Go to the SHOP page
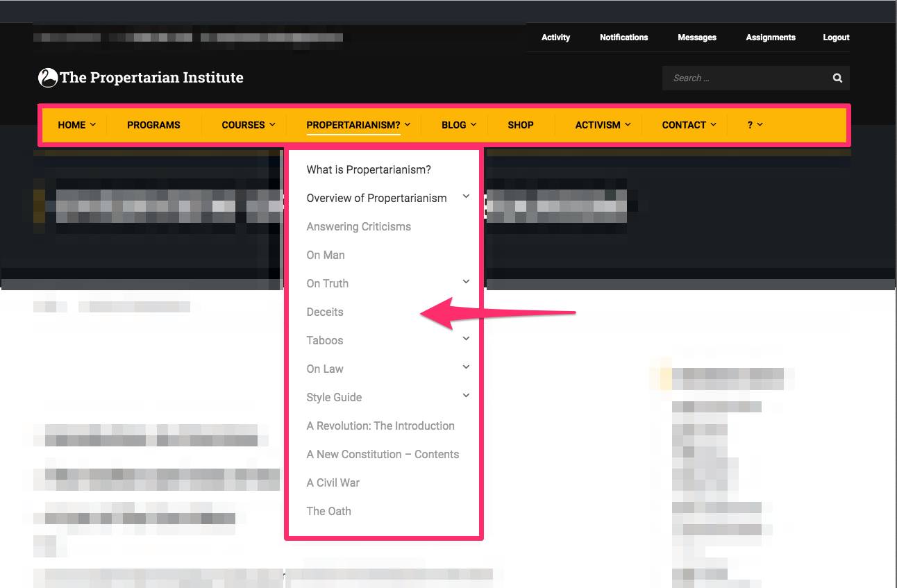 (x=520, y=125)
